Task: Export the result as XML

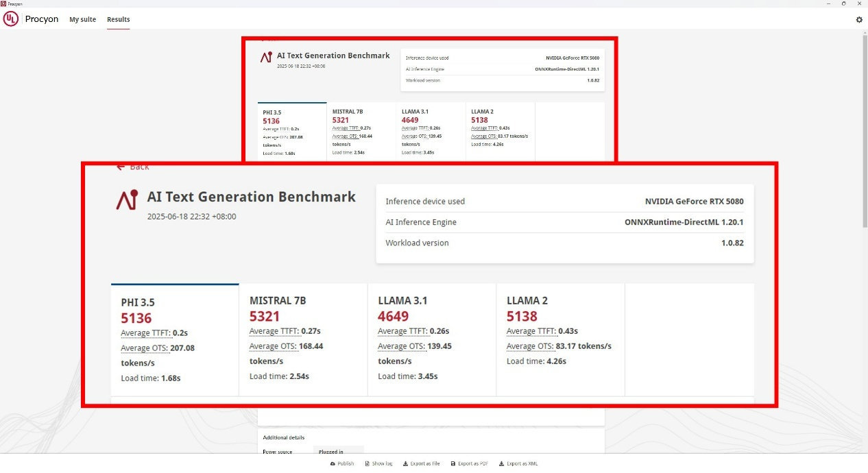Action: [x=518, y=463]
